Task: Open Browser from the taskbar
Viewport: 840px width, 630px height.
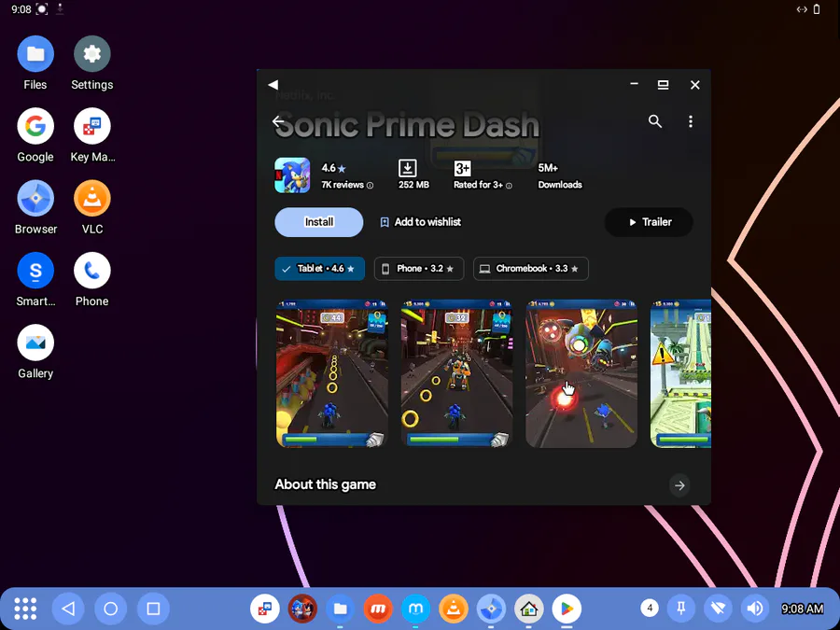Action: coord(491,609)
